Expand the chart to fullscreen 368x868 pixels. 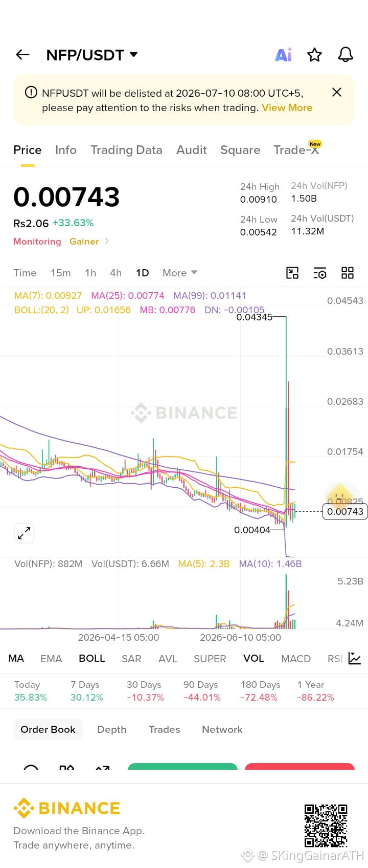[24, 533]
